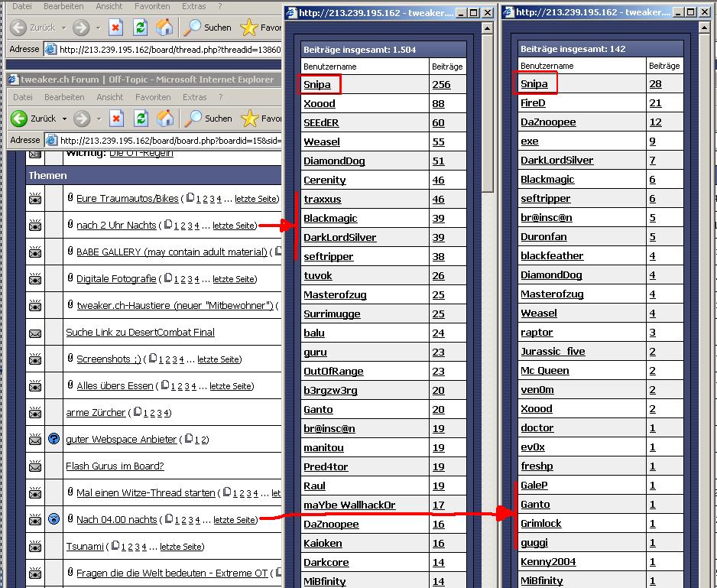Image resolution: width=717 pixels, height=588 pixels.
Task: Open the Datei menu in the Off-Topic window
Action: click(x=23, y=97)
